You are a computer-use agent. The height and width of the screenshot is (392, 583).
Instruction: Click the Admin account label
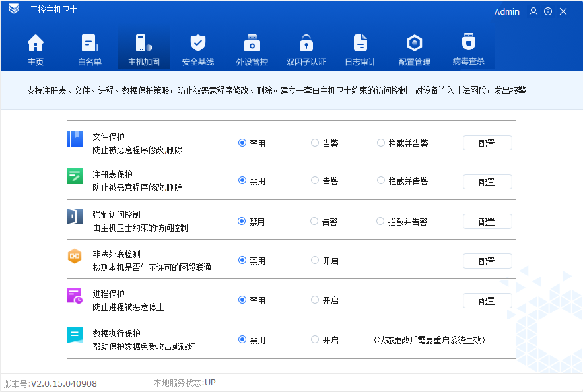pos(506,11)
